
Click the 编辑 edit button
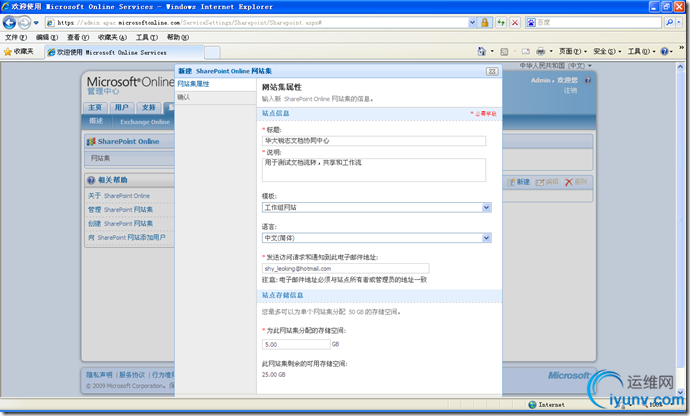(x=547, y=182)
